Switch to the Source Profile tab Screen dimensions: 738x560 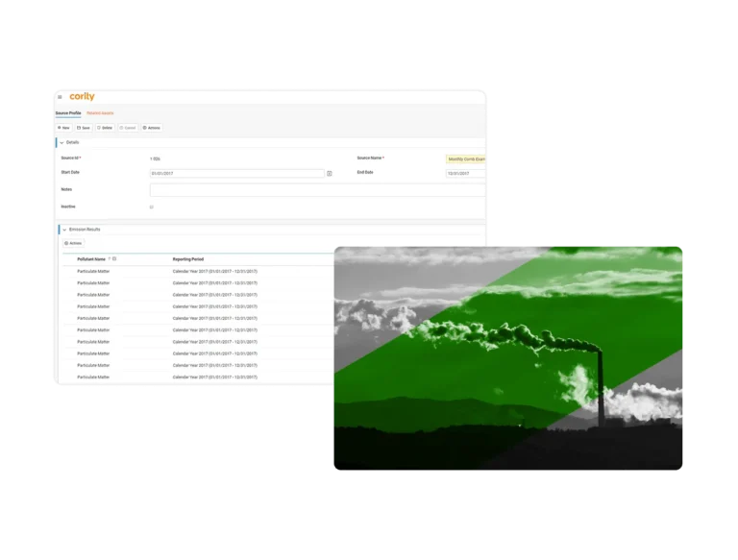coord(68,113)
